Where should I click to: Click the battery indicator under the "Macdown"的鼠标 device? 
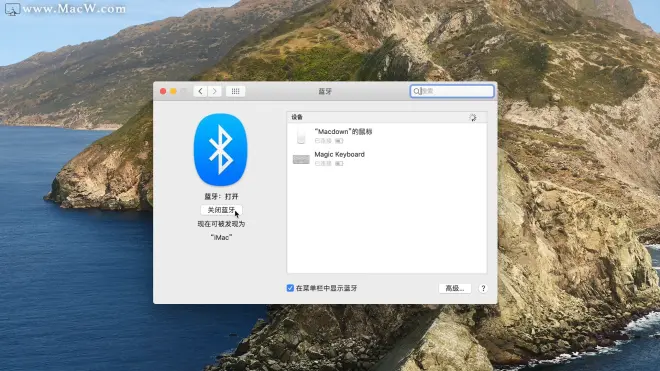click(339, 141)
